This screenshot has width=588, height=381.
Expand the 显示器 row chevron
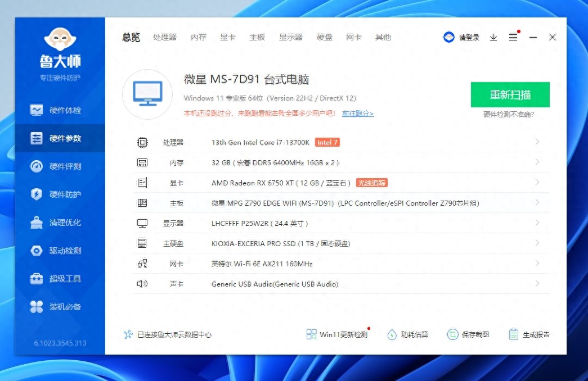[537, 223]
